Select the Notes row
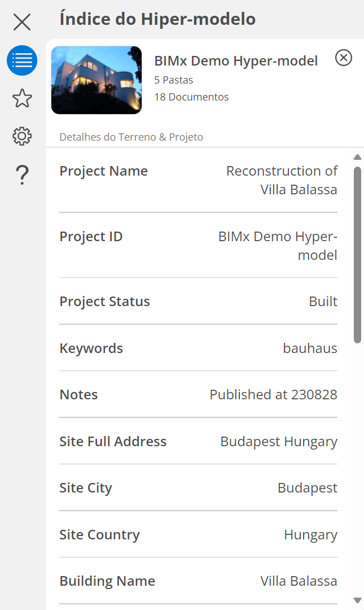 [x=198, y=394]
